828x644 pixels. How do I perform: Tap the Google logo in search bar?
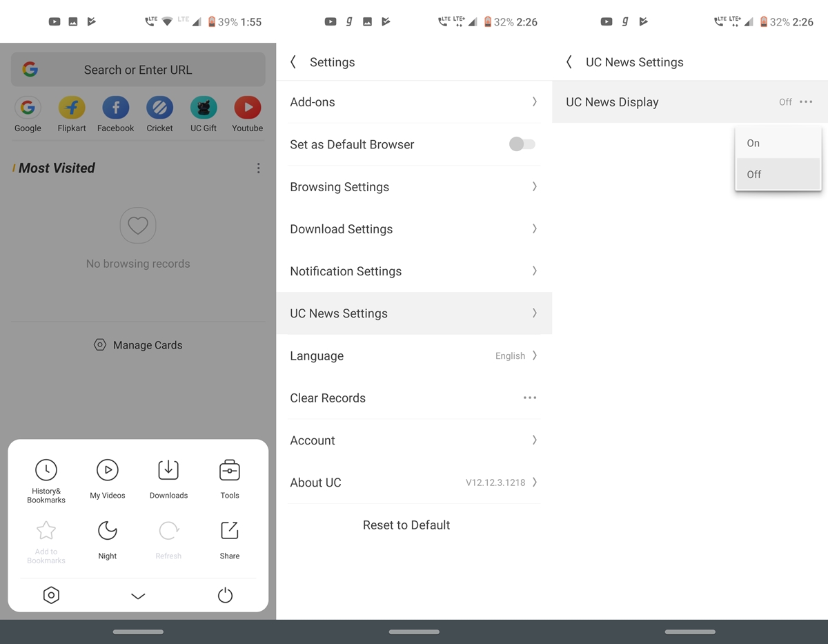30,70
